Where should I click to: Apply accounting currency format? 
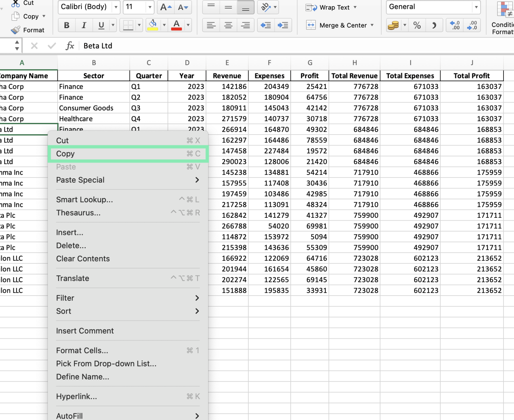pos(393,25)
